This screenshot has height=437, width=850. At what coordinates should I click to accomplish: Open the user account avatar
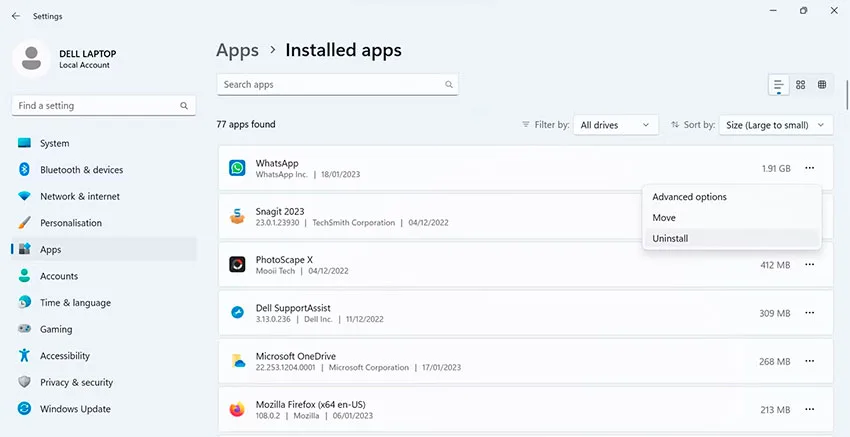31,59
